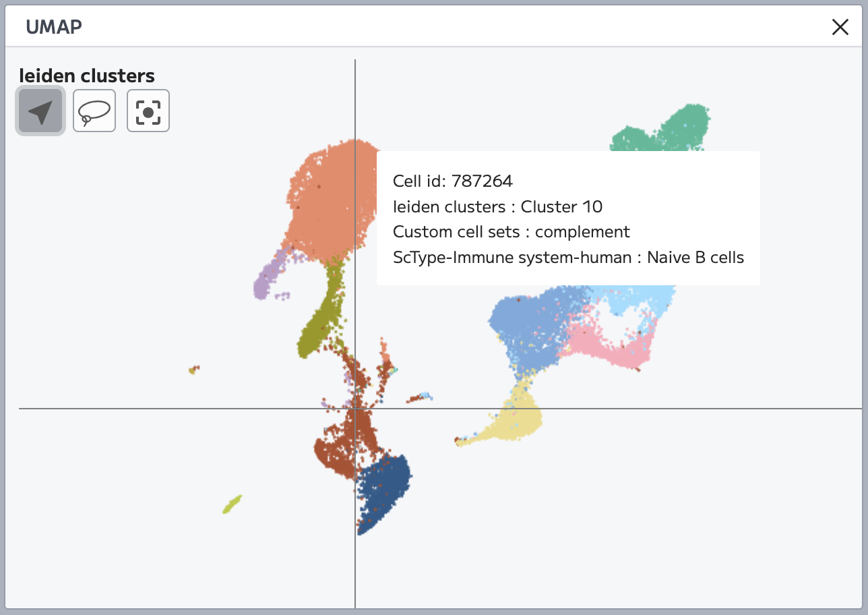The width and height of the screenshot is (868, 615).
Task: Select the pointer arrow tool
Action: coord(40,111)
